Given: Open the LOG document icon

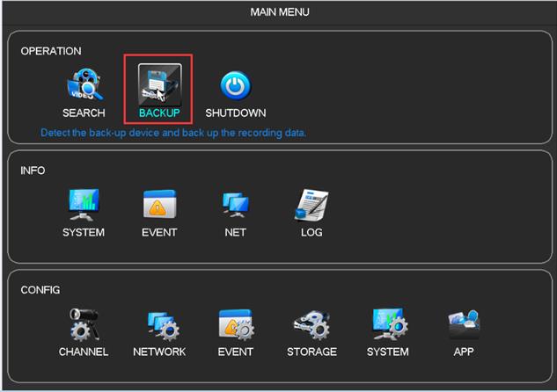Looking at the screenshot, I should pyautogui.click(x=311, y=205).
